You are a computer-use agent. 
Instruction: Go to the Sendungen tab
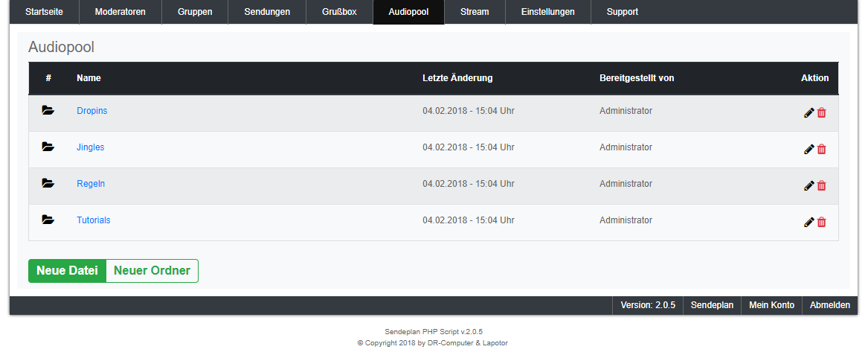267,12
